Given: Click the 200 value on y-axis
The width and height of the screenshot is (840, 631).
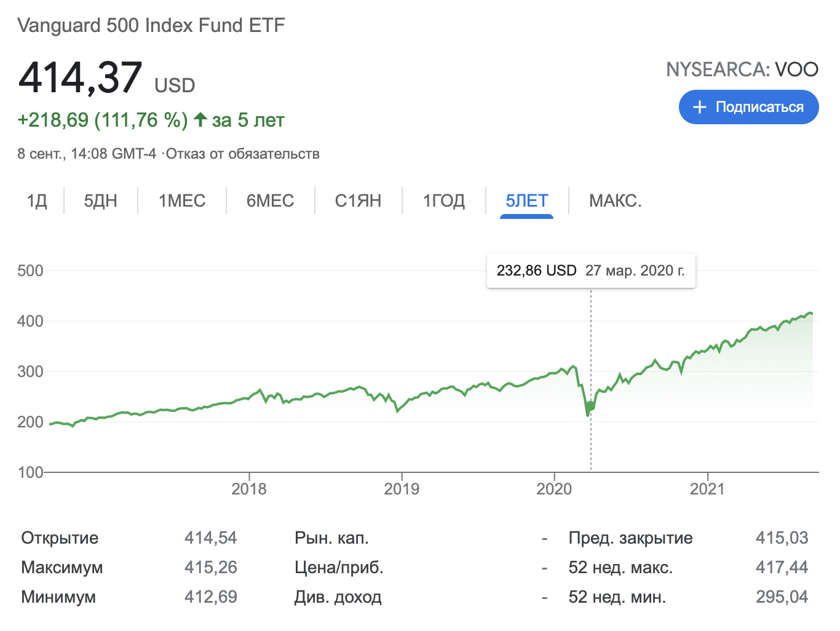Looking at the screenshot, I should click(x=30, y=422).
